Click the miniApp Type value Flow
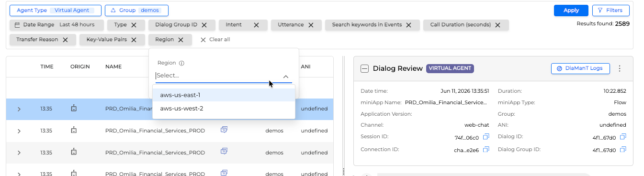This screenshot has height=176, width=644. (620, 102)
